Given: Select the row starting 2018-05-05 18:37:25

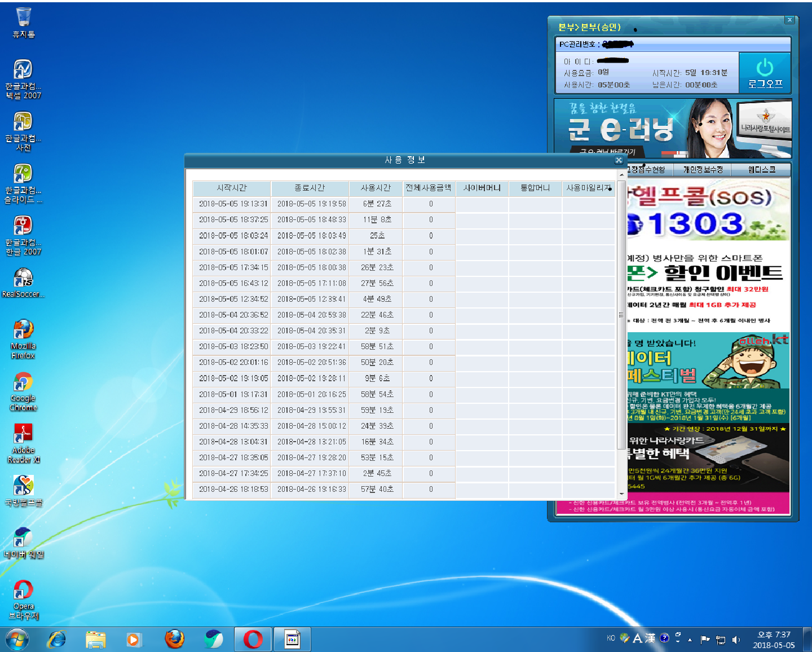Looking at the screenshot, I should 403,219.
